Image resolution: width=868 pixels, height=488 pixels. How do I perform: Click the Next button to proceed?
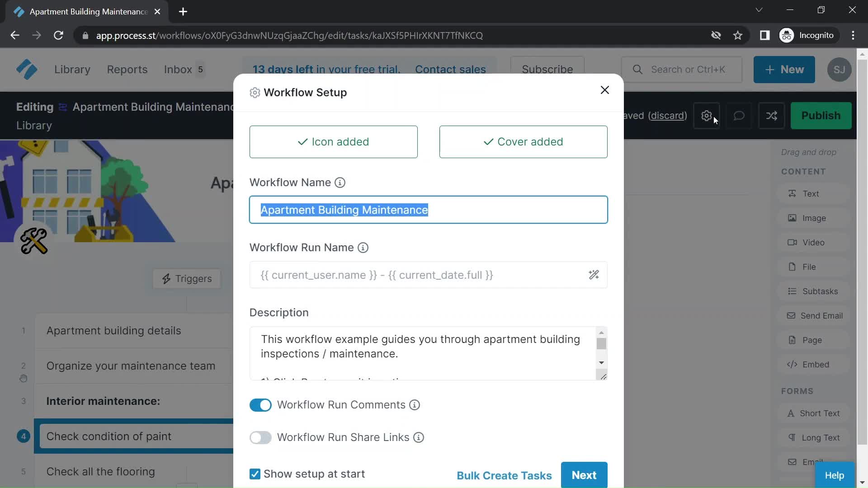tap(584, 475)
